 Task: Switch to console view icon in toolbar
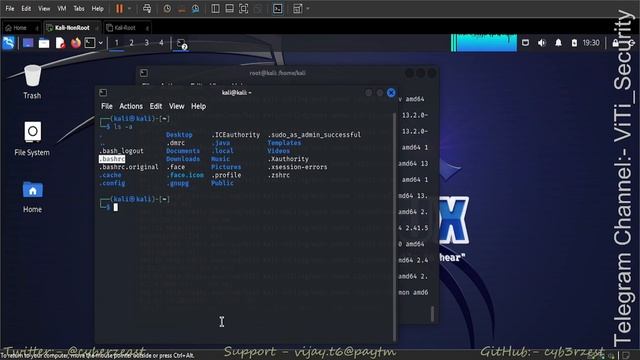coord(278,9)
